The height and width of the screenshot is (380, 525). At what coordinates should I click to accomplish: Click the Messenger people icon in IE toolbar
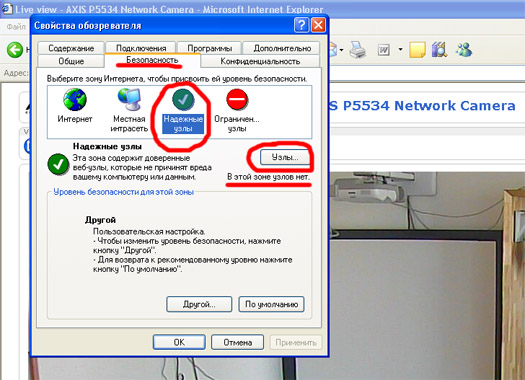pos(464,50)
